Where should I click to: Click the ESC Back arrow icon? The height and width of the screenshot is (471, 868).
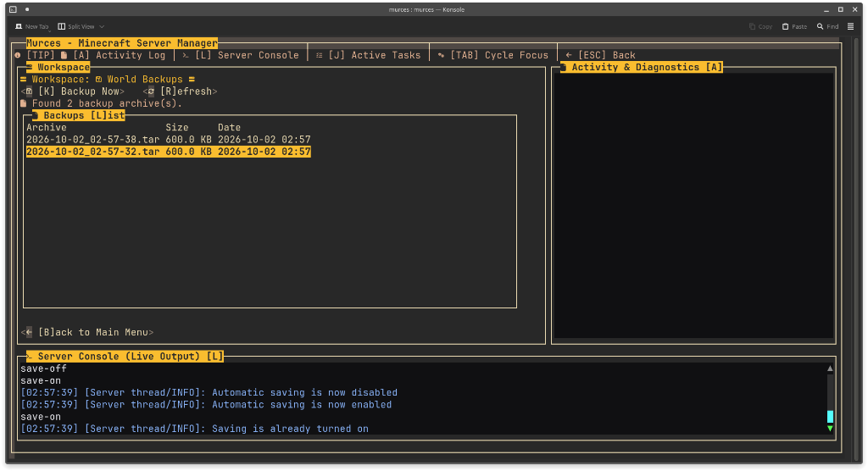[x=569, y=55]
